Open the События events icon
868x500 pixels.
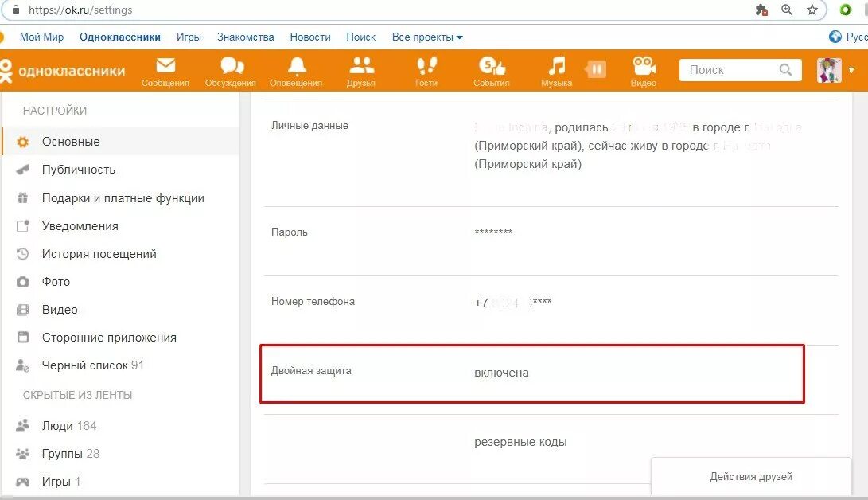pos(492,72)
